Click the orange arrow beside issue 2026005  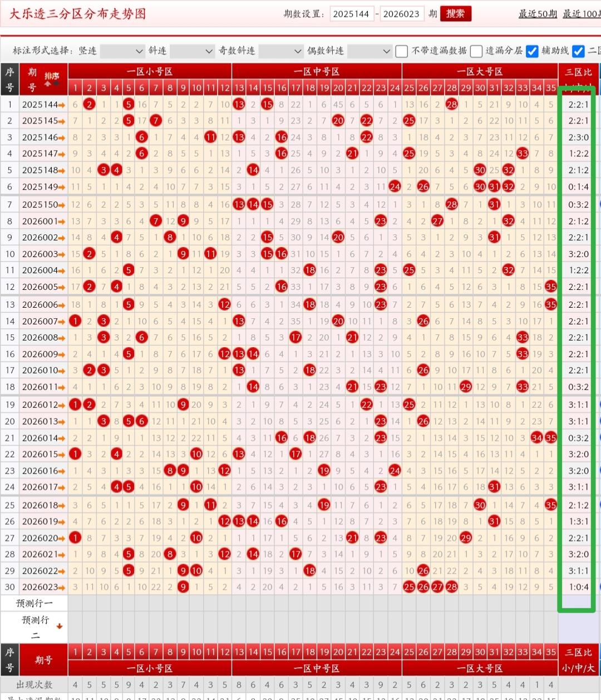[x=62, y=288]
